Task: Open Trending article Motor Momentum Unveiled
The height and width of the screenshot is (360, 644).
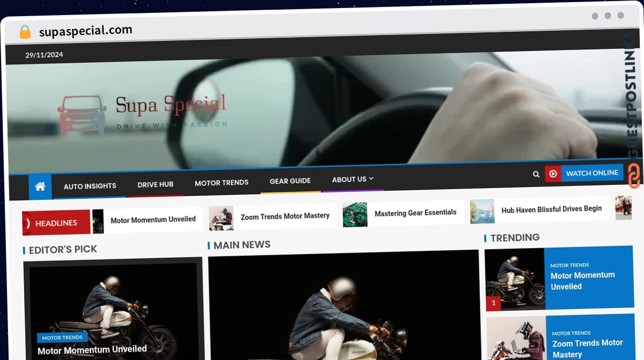Action: tap(582, 280)
